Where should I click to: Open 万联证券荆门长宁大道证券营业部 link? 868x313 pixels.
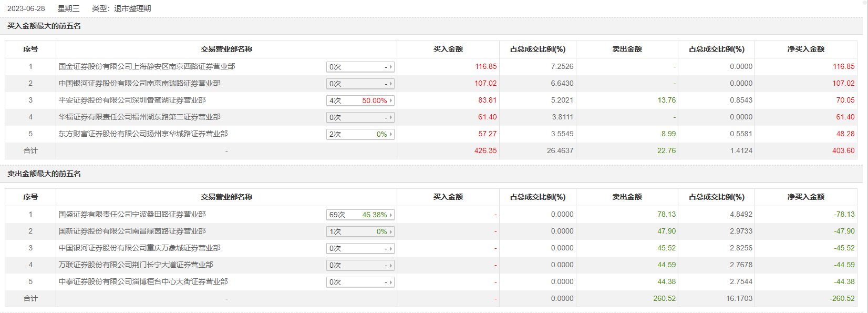136,265
